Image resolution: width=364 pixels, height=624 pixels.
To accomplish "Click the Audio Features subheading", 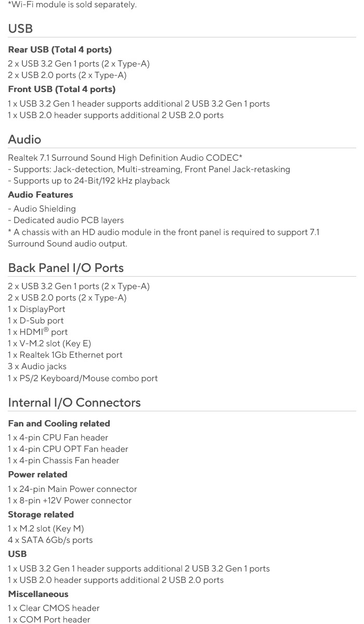I will point(41,194).
